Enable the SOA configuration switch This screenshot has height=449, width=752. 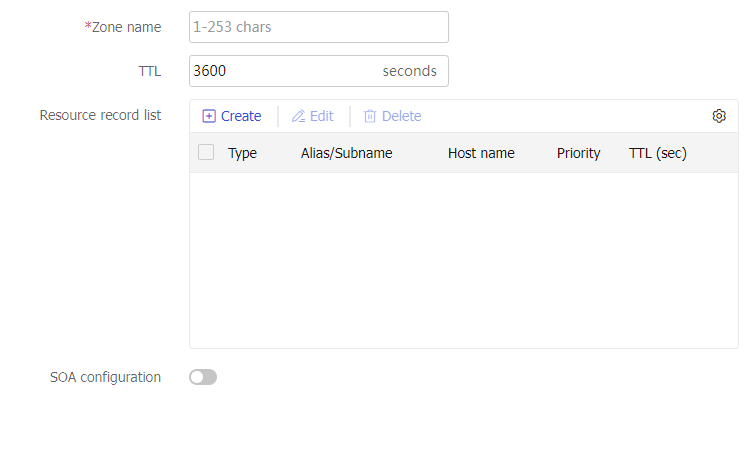[203, 377]
